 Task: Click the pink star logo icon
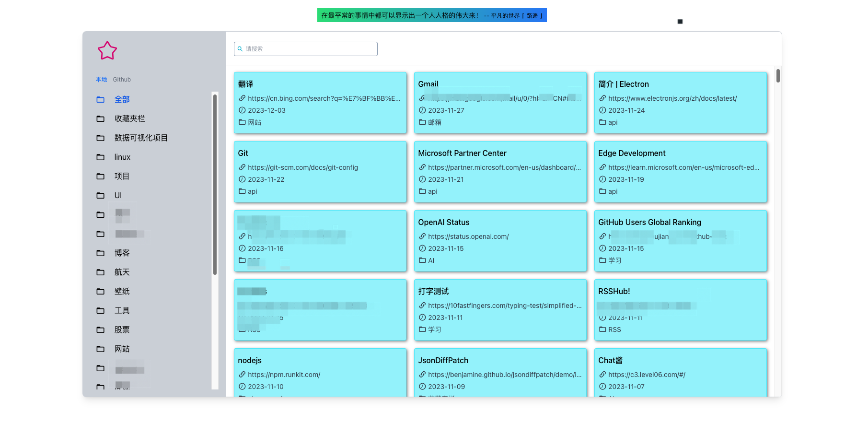coord(107,51)
